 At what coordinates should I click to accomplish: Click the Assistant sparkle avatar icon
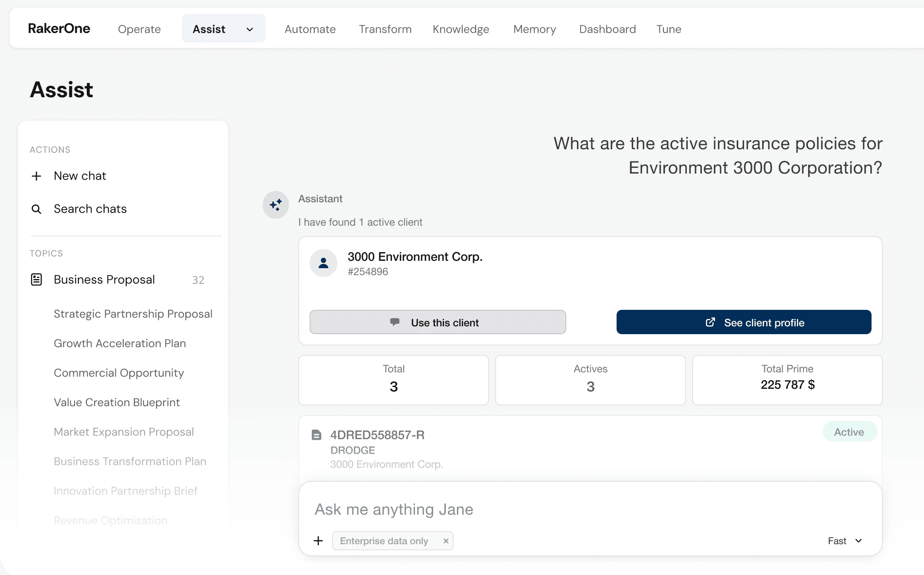click(x=275, y=204)
